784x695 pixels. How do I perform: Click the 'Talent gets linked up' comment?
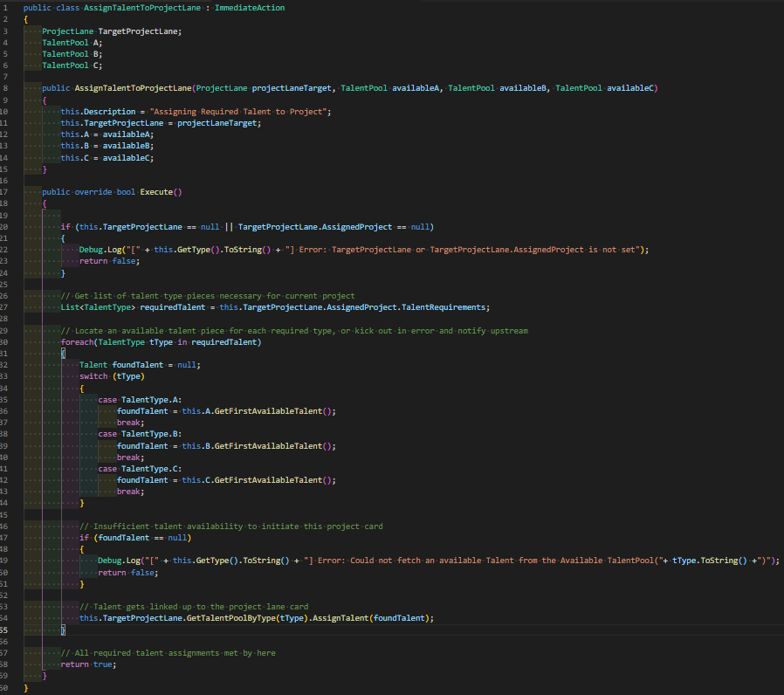pyautogui.click(x=194, y=607)
